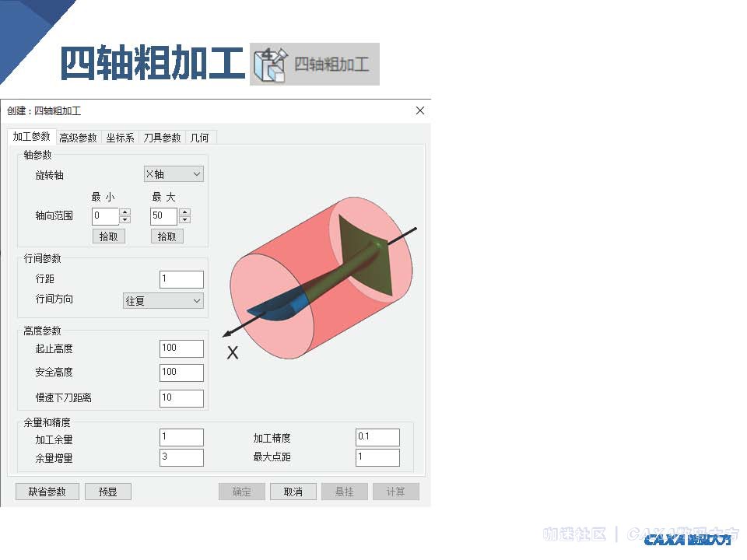Screen dimensions: 747x560
Task: Select the 加工精度 input field
Action: (x=377, y=437)
